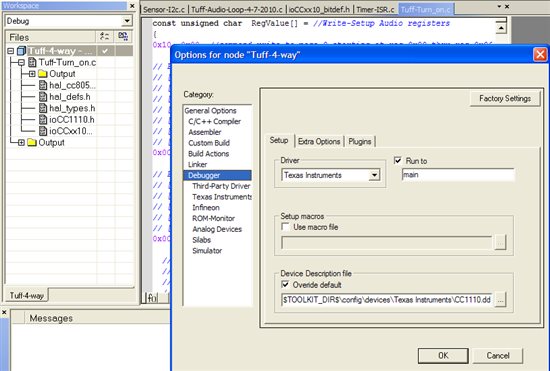Open the Timer-ISR.c editor tab
Screen dimensions: 550x371
[x=375, y=9]
